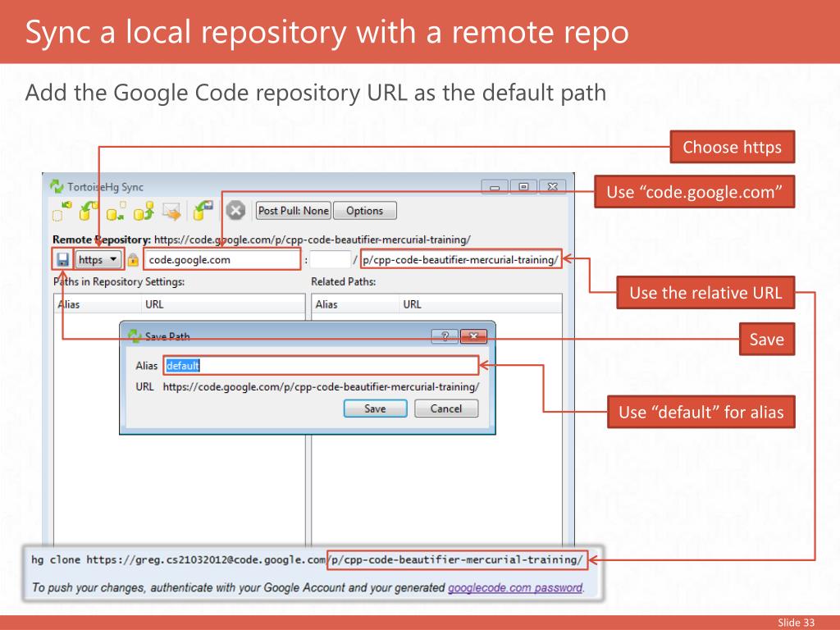Click the Alias field containing default

(321, 365)
